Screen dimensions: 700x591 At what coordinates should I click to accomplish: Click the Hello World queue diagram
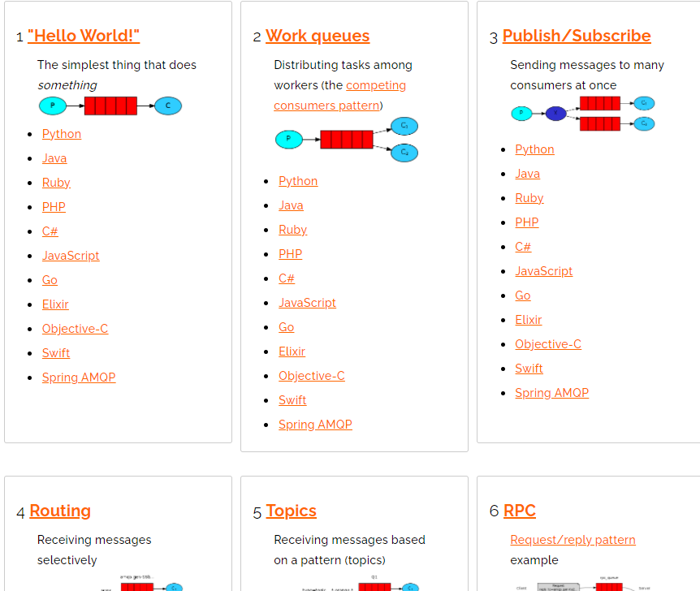(110, 106)
